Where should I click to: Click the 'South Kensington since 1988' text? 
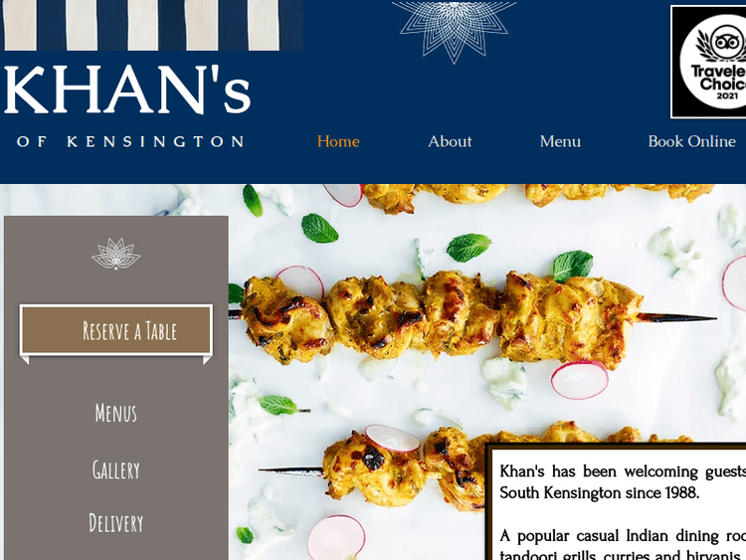tap(600, 493)
